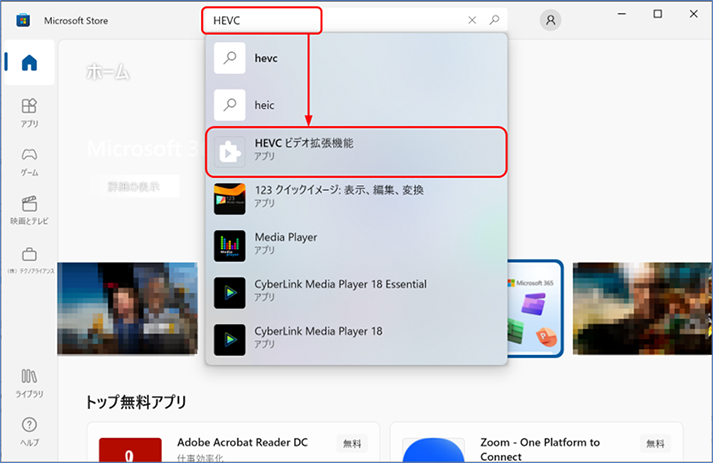Image resolution: width=713 pixels, height=463 pixels.
Task: Open the アプリ section in sidebar
Action: pos(29,112)
